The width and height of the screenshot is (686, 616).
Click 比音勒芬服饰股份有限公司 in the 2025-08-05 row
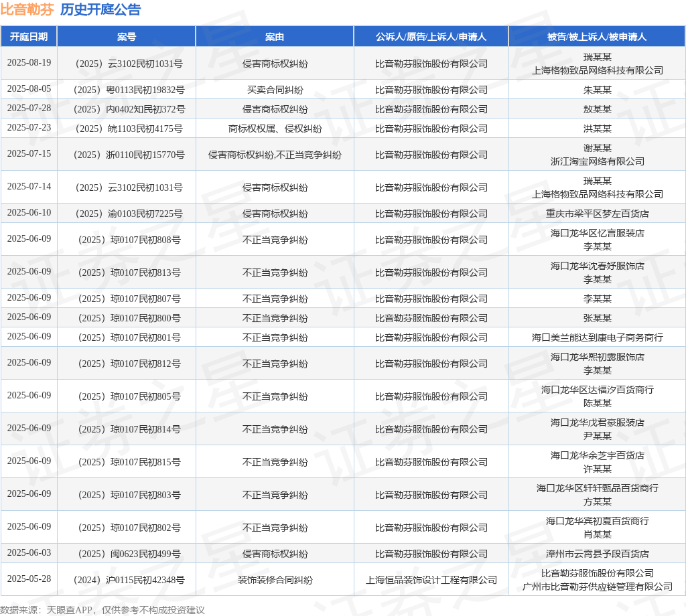(x=431, y=90)
